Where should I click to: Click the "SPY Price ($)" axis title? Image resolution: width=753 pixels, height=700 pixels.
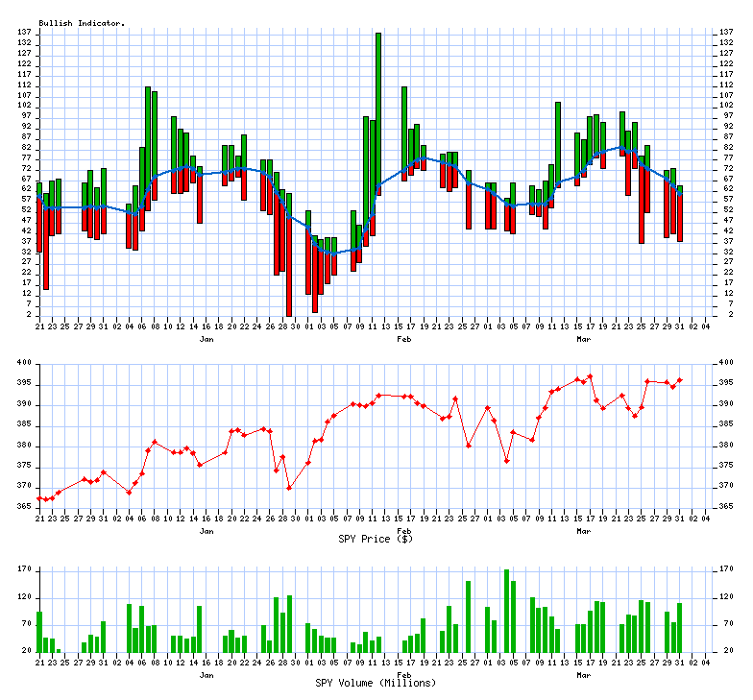pos(376,539)
